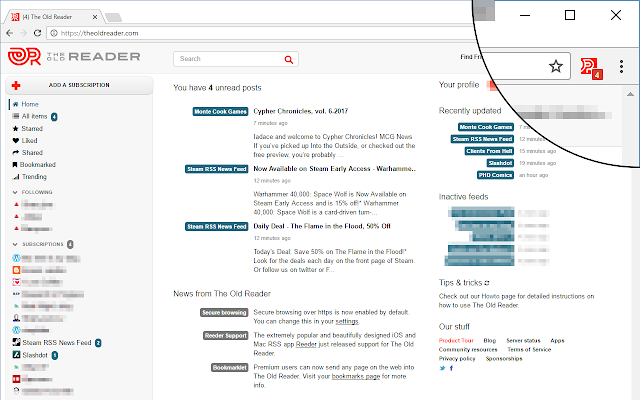Open a new browser tab

[113, 17]
